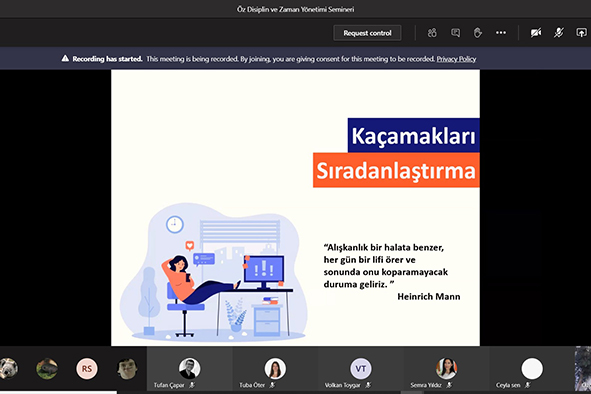Click Volkan Toygar's VT avatar

pyautogui.click(x=361, y=368)
